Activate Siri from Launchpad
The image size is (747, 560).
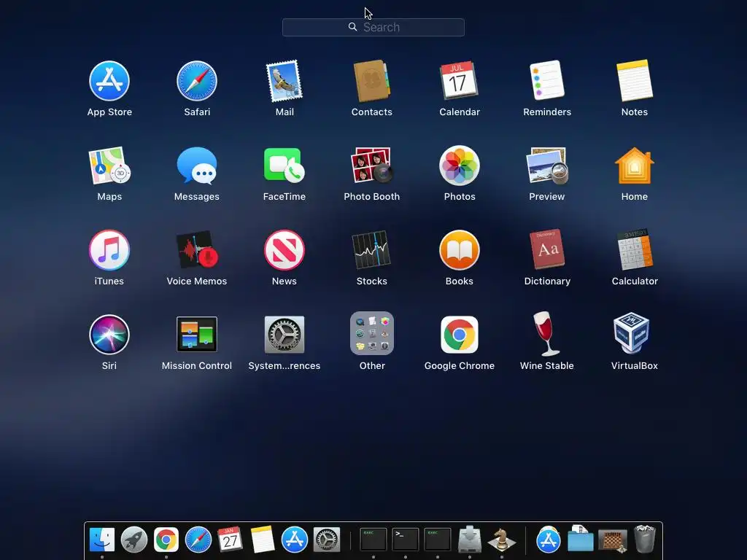109,334
